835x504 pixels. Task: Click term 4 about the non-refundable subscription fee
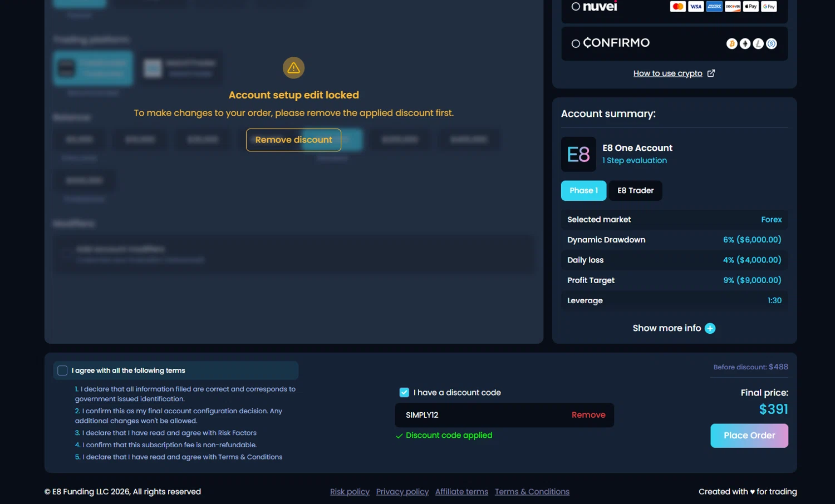(166, 445)
